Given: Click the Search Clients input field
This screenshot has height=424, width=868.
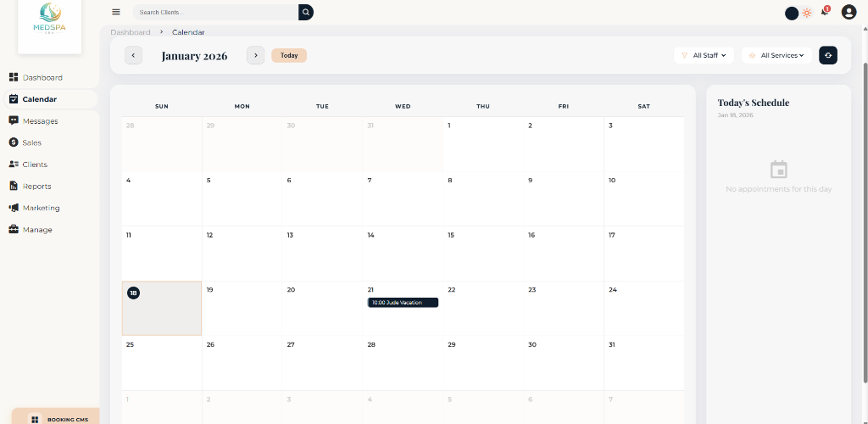Looking at the screenshot, I should [x=216, y=12].
